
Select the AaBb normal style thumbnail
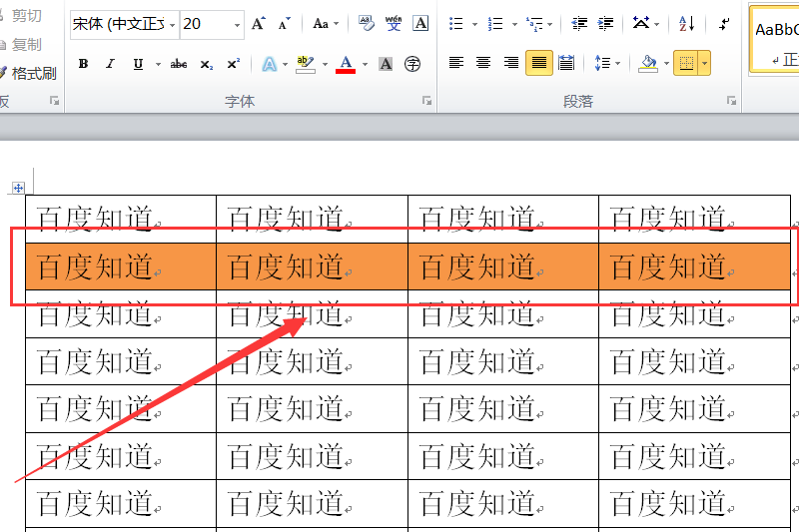tap(776, 40)
